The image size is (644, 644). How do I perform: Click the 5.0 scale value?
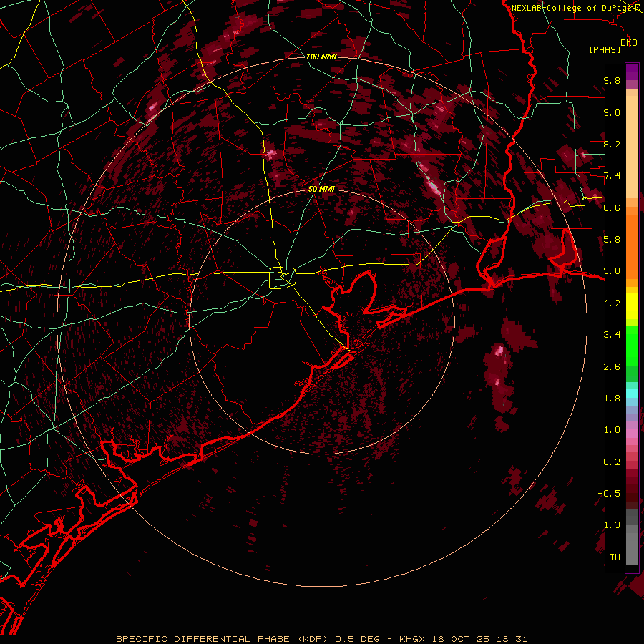[612, 271]
